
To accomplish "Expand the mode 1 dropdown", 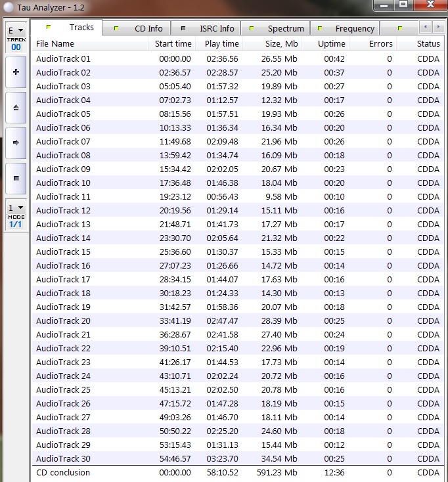I will click(x=16, y=208).
